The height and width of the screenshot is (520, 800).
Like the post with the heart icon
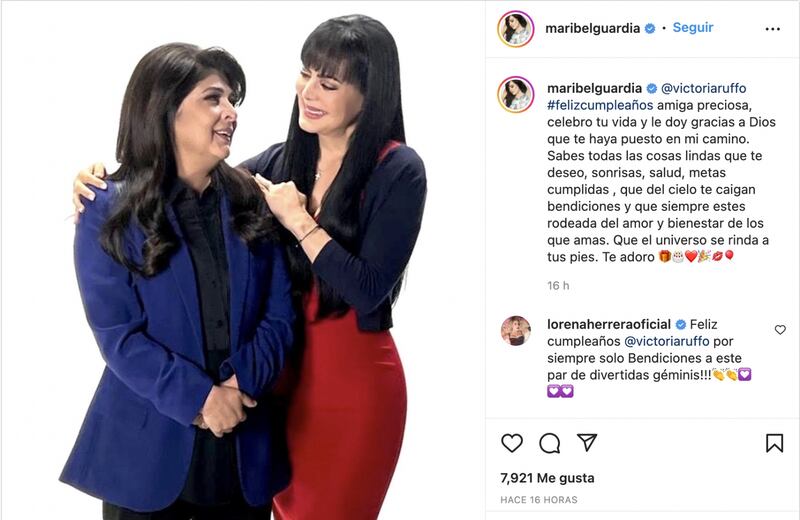[512, 442]
